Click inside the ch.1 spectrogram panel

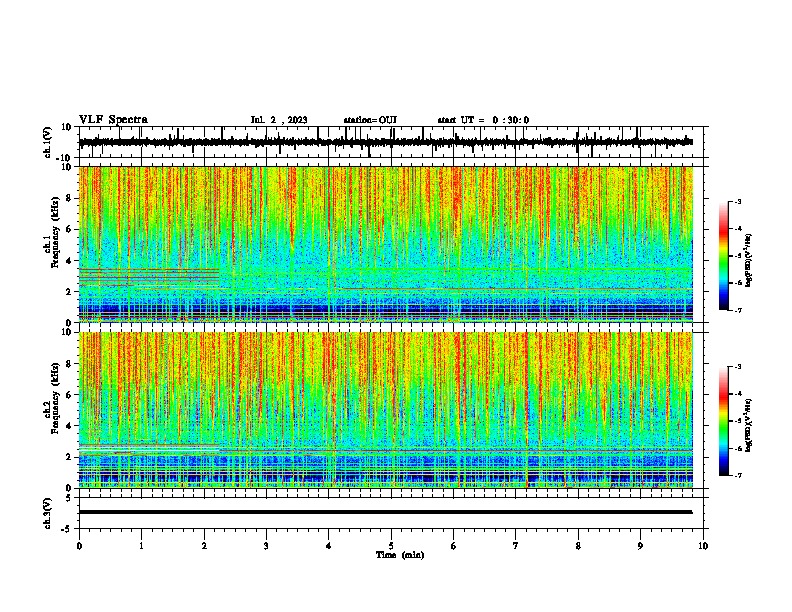point(386,244)
